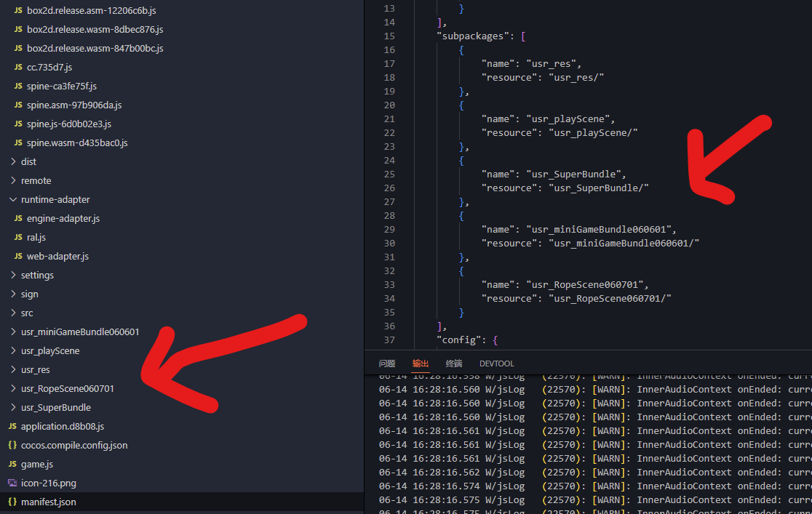Expand usr_miniGameBundle060601 folder
812x514 pixels.
(13, 332)
